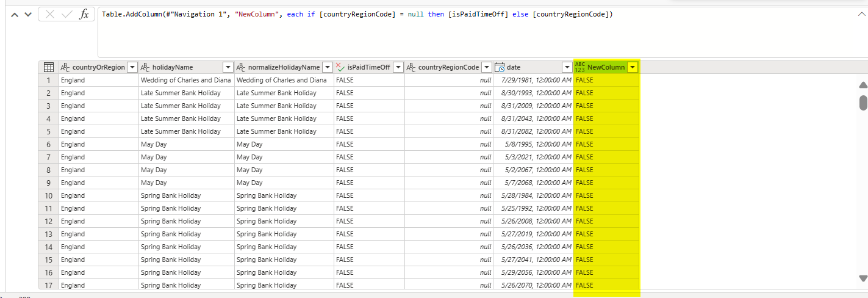Change isPaidTimeOff true/false type icon
This screenshot has height=298, width=868.
tap(340, 67)
